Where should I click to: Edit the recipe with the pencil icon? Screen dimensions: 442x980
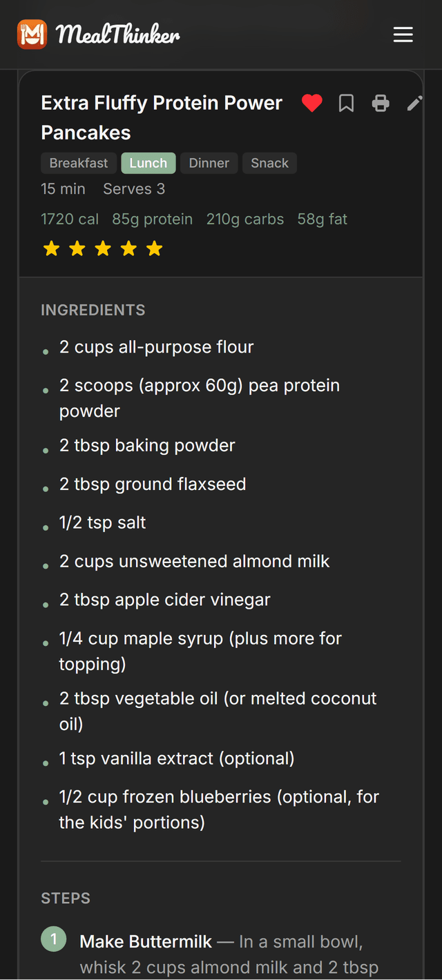(x=414, y=103)
